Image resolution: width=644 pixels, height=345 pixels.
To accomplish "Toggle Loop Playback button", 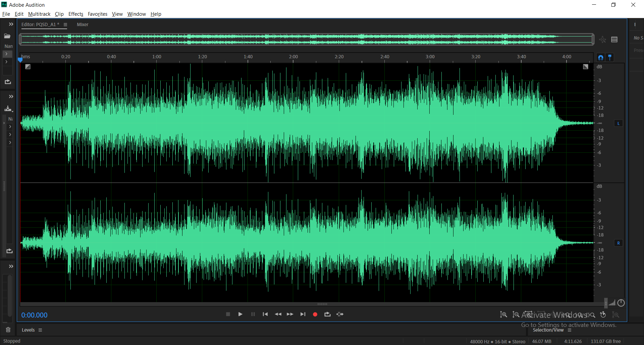I will click(327, 314).
